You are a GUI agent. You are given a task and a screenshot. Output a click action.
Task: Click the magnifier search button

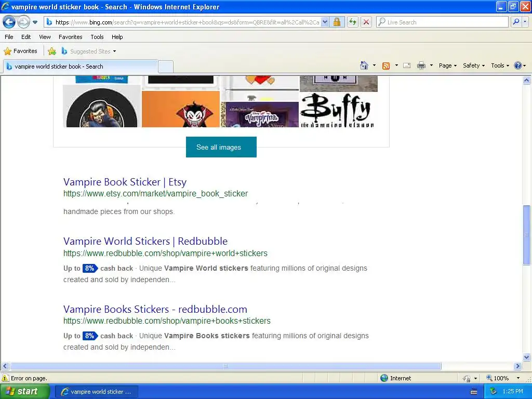516,22
